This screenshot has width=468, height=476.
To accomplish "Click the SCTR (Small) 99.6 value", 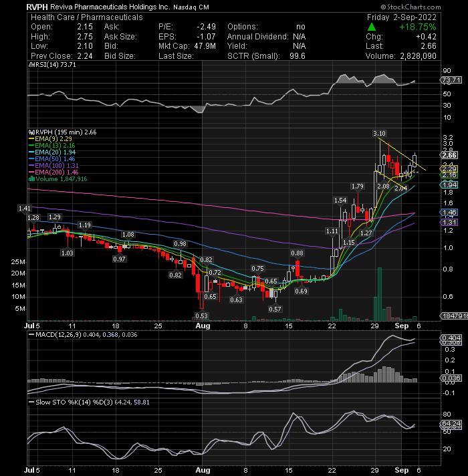I will [297, 56].
